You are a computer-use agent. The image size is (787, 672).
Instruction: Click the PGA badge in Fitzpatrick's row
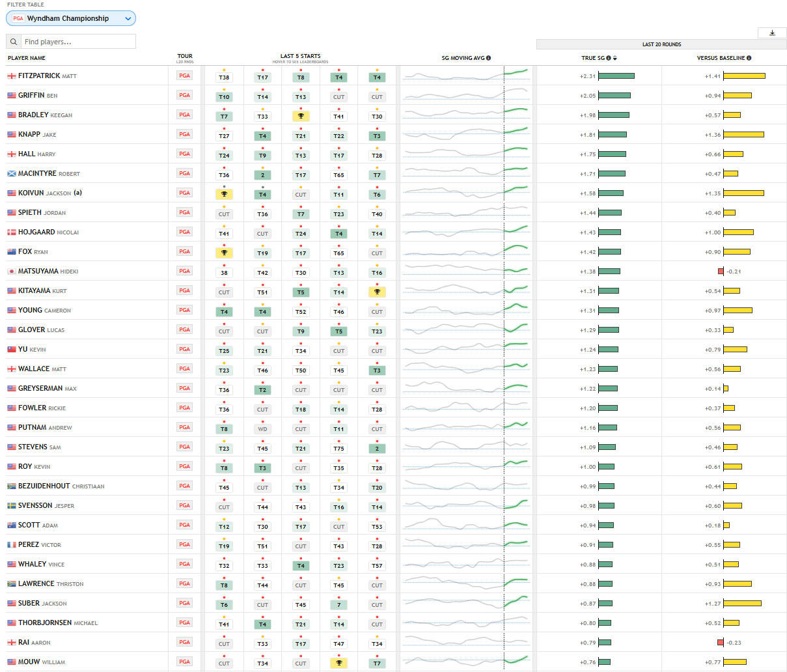coord(185,76)
